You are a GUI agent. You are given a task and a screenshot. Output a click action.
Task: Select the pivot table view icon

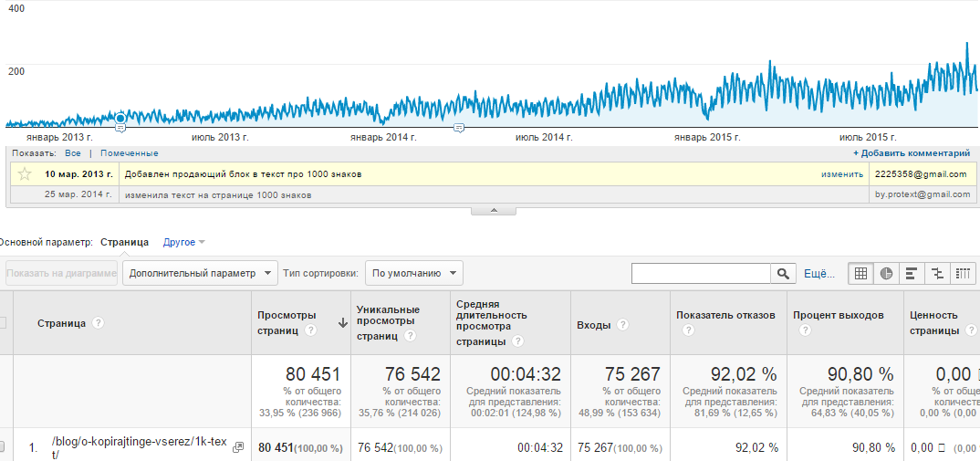pyautogui.click(x=963, y=273)
